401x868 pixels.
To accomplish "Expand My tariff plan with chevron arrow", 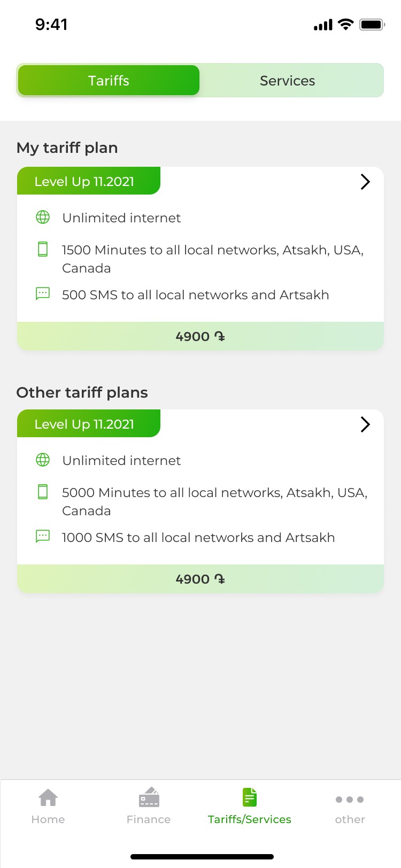I will [365, 182].
